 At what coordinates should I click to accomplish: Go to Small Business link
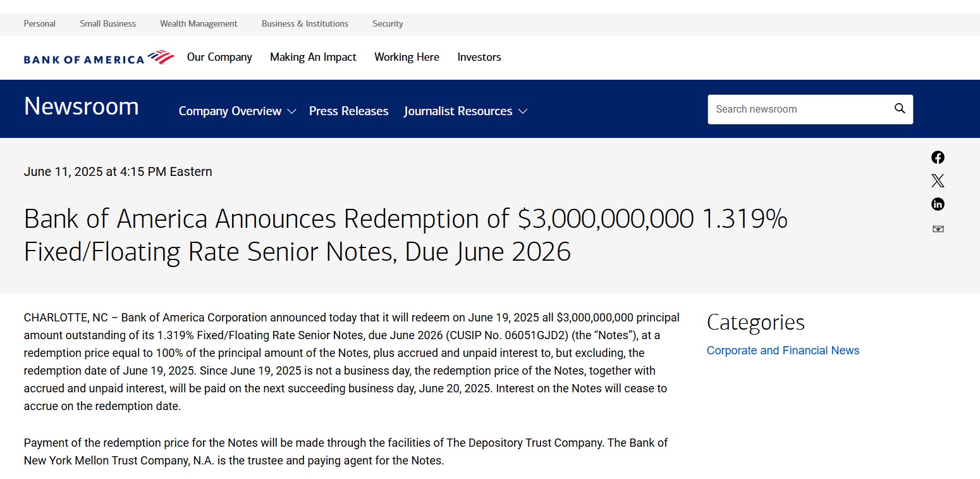(x=107, y=23)
